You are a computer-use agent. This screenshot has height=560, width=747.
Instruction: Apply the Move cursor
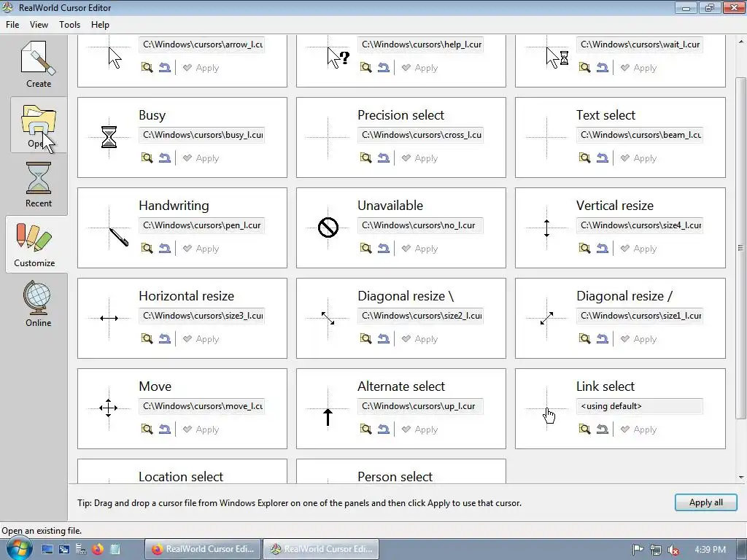pyautogui.click(x=201, y=429)
